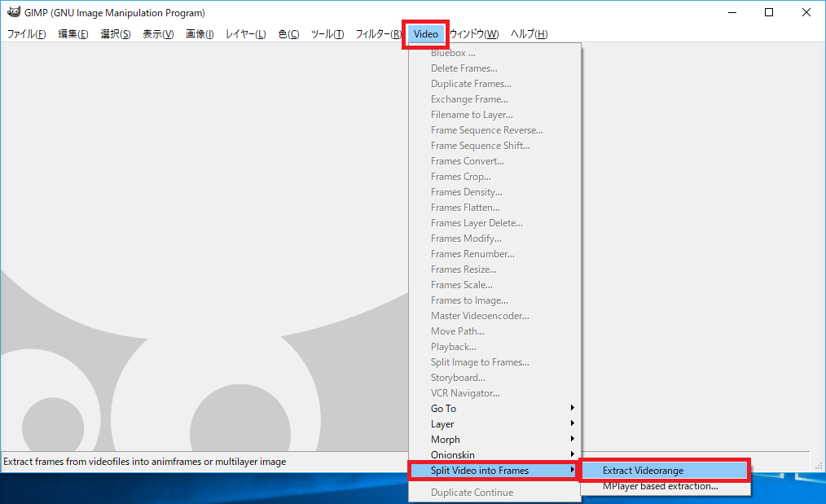The width and height of the screenshot is (826, 504).
Task: Open the ファイル(F) menu
Action: click(26, 34)
